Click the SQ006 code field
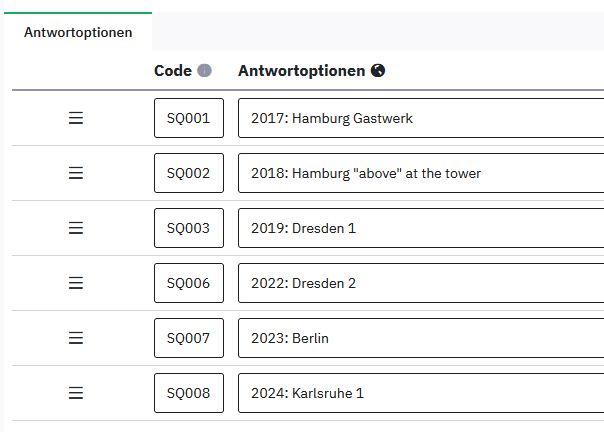The image size is (604, 432). (189, 283)
